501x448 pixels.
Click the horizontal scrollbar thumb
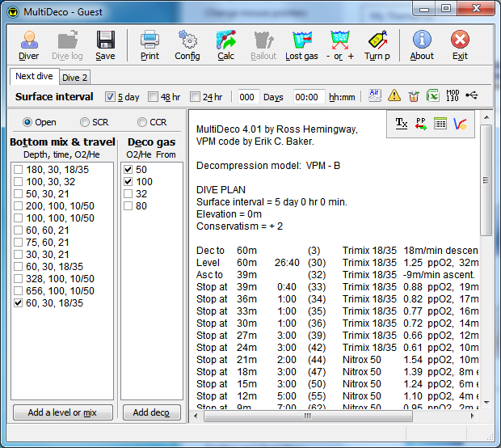308,416
